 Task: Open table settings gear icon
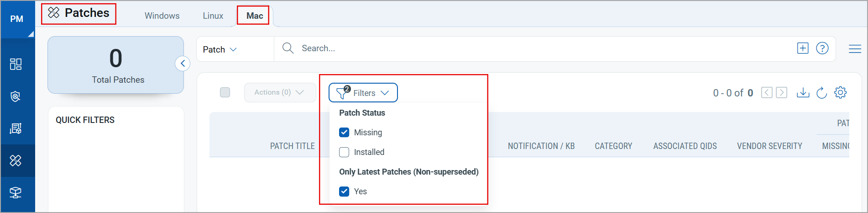coord(840,93)
